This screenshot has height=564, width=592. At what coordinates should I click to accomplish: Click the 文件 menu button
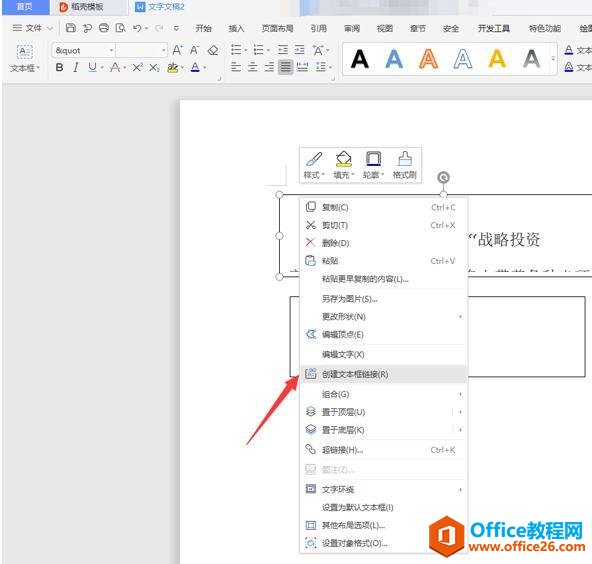tap(32, 28)
